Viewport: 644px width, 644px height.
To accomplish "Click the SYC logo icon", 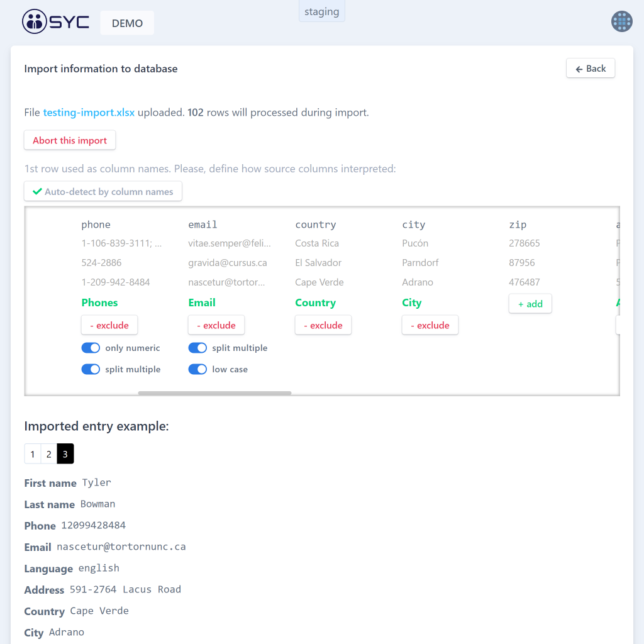I will 34,21.
